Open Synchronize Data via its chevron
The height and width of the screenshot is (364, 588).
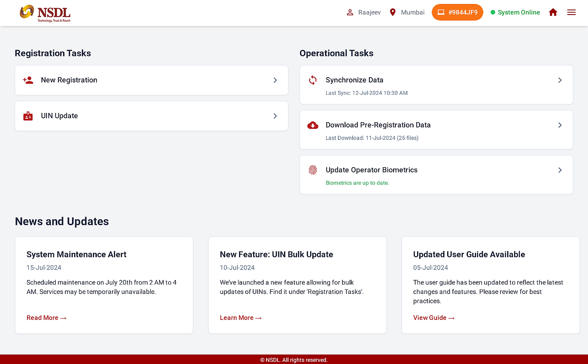pos(560,80)
